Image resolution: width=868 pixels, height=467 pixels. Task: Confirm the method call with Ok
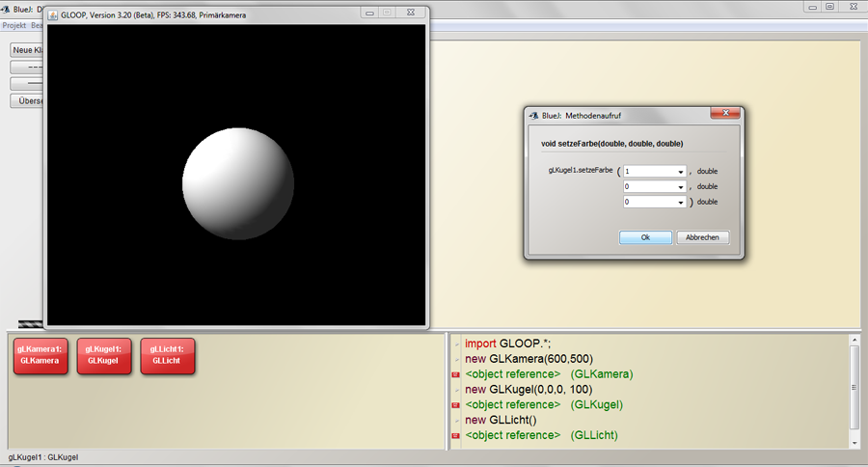645,237
